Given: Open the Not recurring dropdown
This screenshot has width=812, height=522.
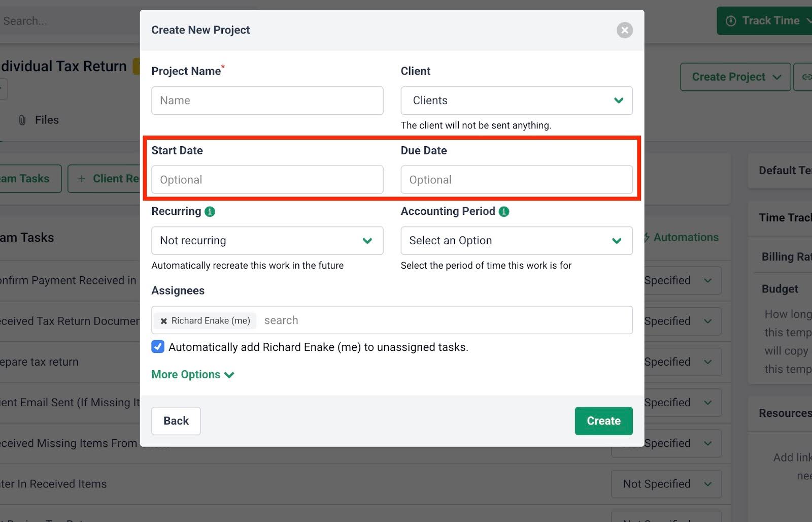Looking at the screenshot, I should tap(267, 241).
